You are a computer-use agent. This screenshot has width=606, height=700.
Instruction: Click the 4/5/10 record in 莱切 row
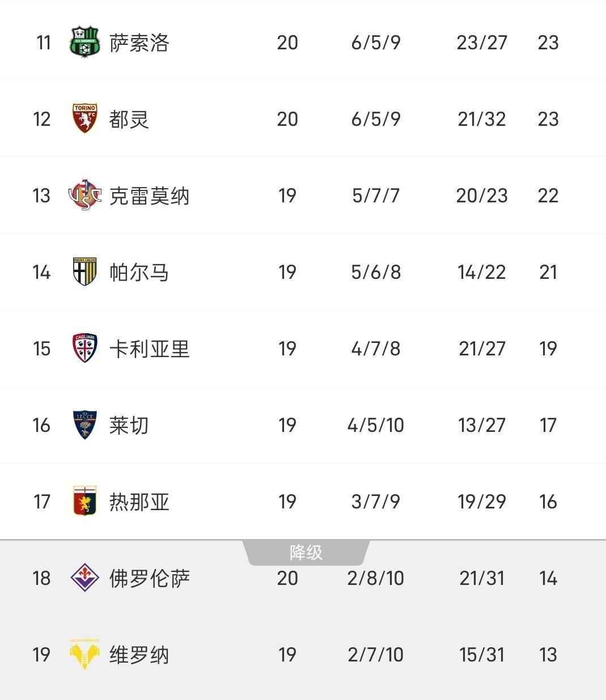click(375, 425)
